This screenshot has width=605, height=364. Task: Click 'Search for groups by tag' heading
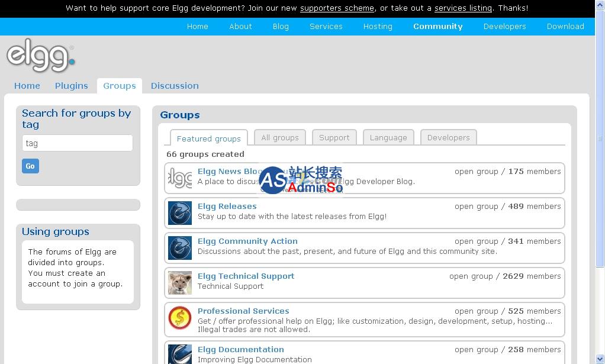76,119
